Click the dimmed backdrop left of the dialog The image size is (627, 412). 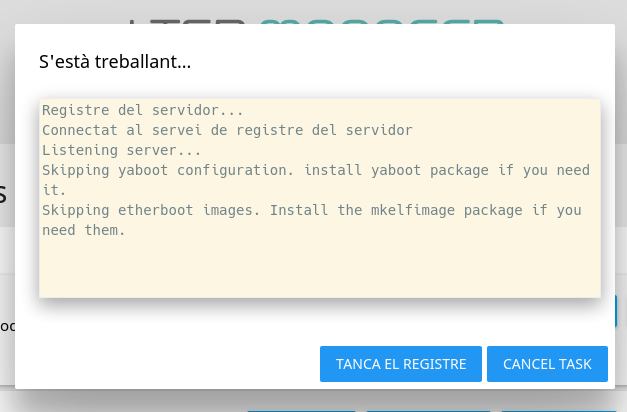tap(6, 250)
